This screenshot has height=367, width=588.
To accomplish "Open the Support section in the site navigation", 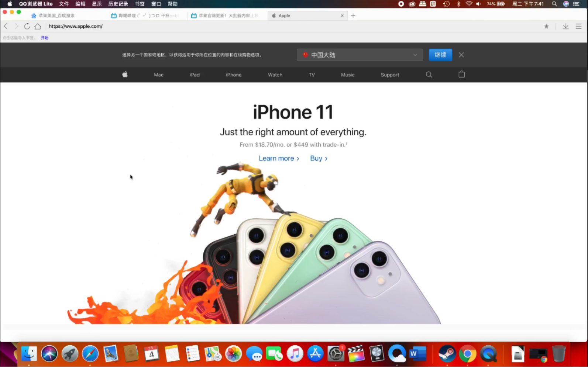I will coord(390,75).
